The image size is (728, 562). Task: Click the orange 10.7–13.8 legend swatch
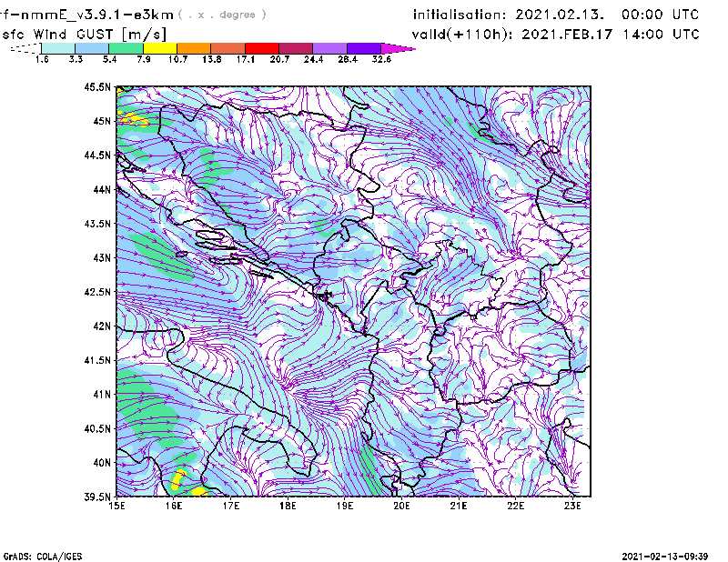click(x=194, y=48)
